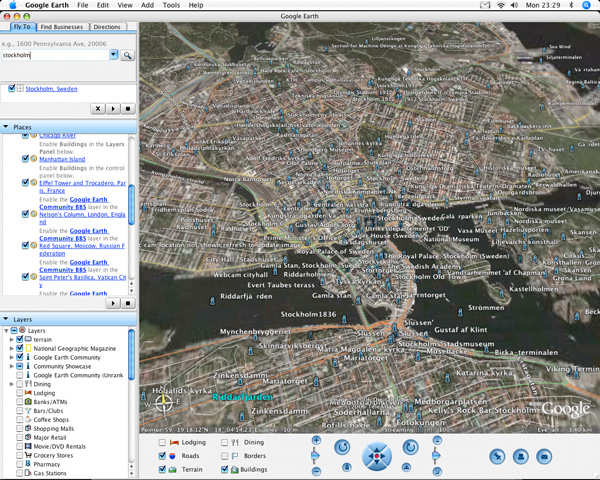Expand Google Earth Community node
This screenshot has width=600, height=480.
point(12,357)
